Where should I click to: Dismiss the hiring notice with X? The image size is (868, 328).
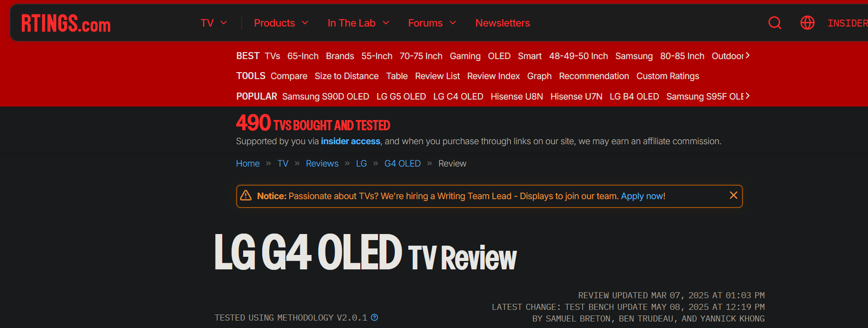(x=734, y=195)
